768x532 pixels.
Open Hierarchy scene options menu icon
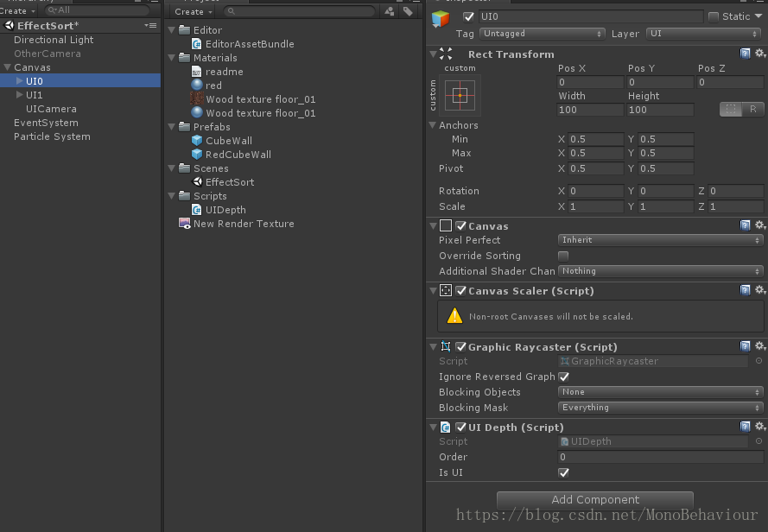(x=150, y=25)
